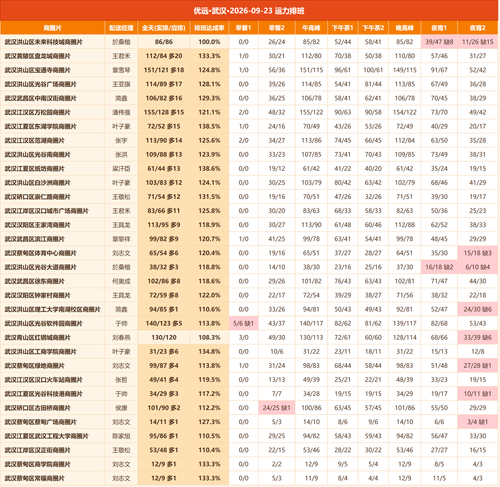
Task: Select row 武汉青山区红钢城商圈片
Action: (x=249, y=337)
